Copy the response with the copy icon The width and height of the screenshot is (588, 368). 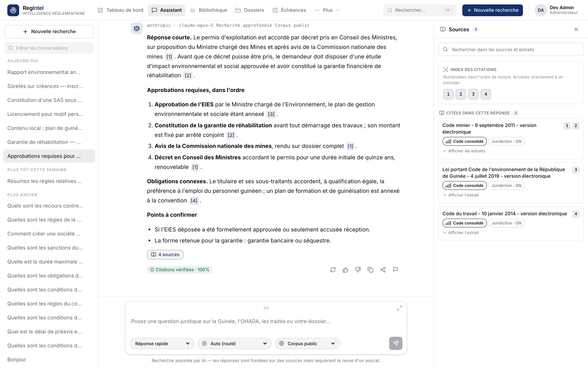point(370,270)
